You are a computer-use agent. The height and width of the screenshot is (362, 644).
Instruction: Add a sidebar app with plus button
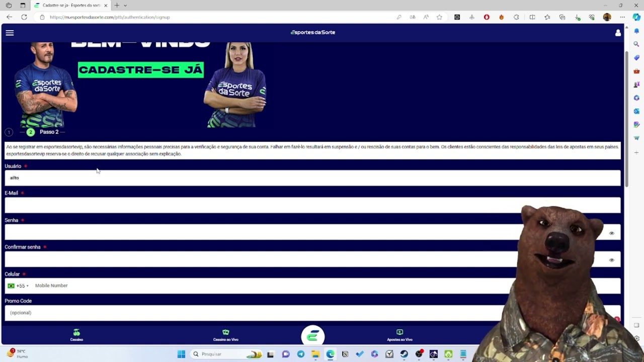(x=636, y=152)
